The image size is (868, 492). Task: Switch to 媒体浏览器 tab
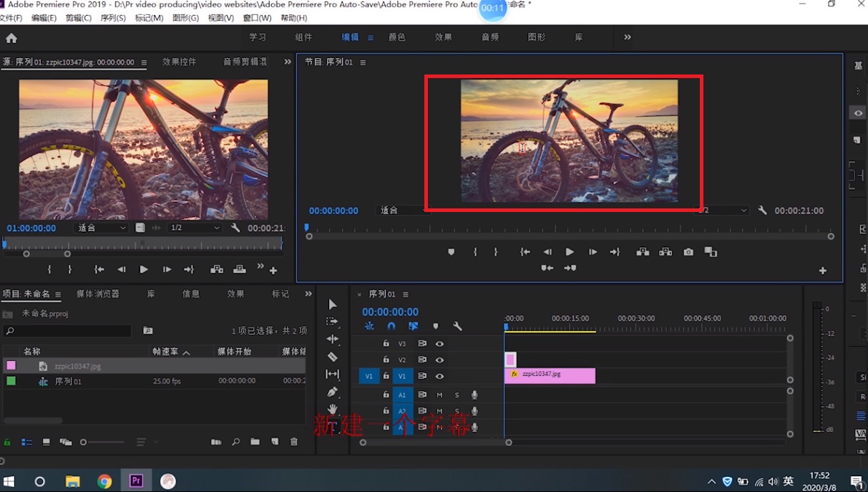(98, 294)
